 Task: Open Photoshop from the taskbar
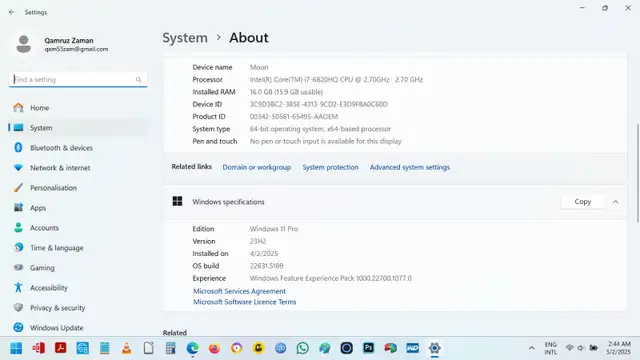tap(369, 348)
